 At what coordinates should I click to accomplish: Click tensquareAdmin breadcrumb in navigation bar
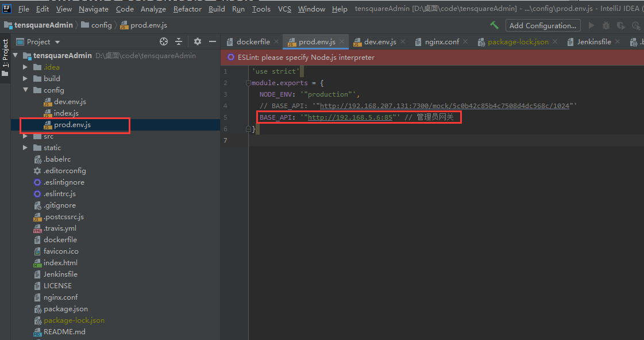tap(38, 25)
